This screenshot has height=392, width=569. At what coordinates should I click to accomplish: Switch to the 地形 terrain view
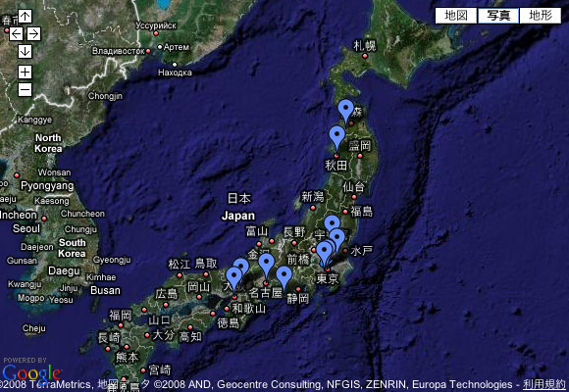[x=541, y=16]
